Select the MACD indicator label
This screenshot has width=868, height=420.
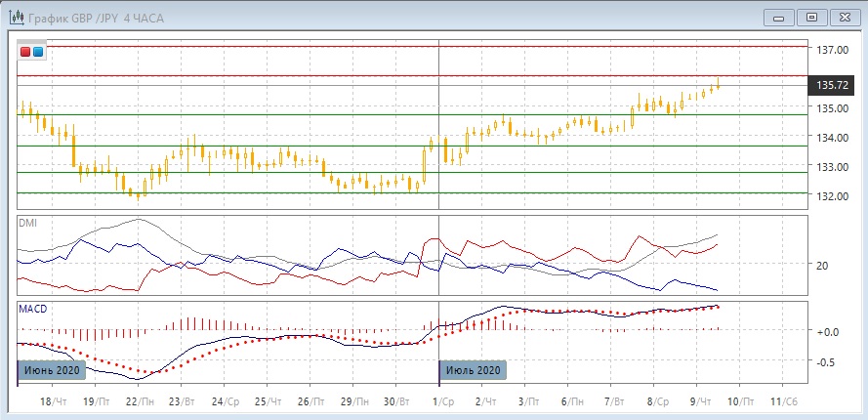[x=32, y=309]
